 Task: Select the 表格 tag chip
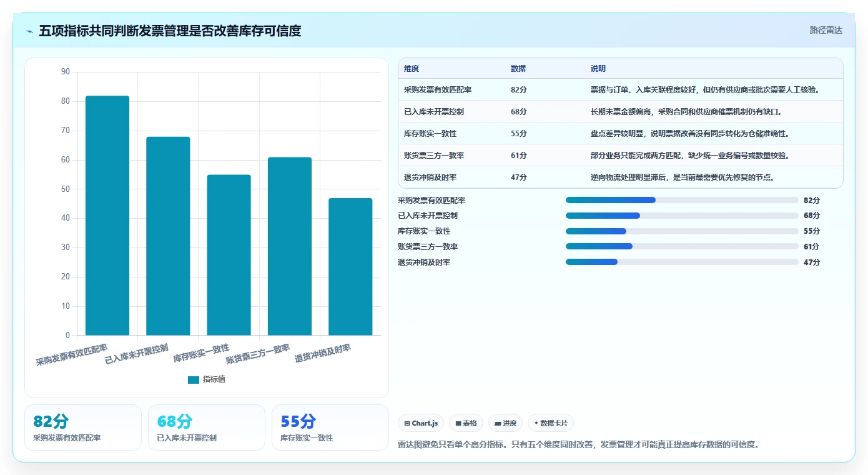pos(466,423)
